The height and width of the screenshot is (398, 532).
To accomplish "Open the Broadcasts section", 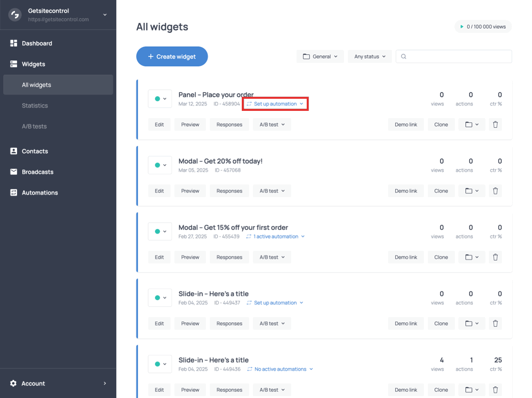I will coord(37,172).
